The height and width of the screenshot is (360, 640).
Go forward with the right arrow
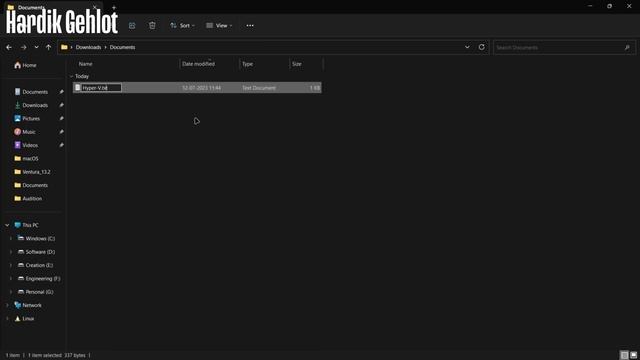coord(24,47)
